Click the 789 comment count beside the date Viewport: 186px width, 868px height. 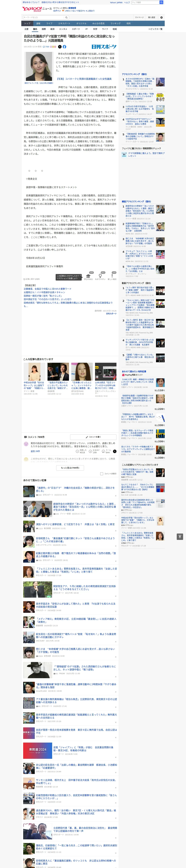pos(46,47)
